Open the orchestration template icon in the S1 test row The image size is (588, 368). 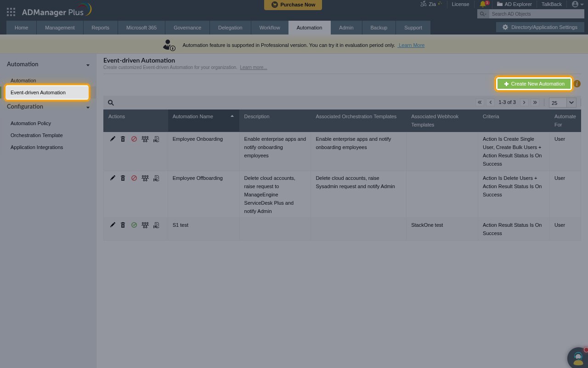(145, 225)
